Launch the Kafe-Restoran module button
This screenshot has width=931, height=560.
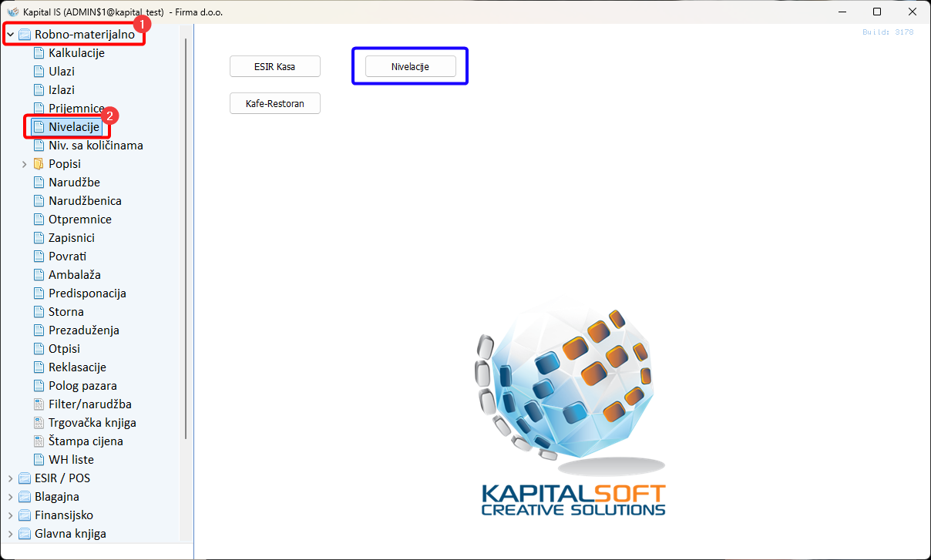[x=275, y=103]
